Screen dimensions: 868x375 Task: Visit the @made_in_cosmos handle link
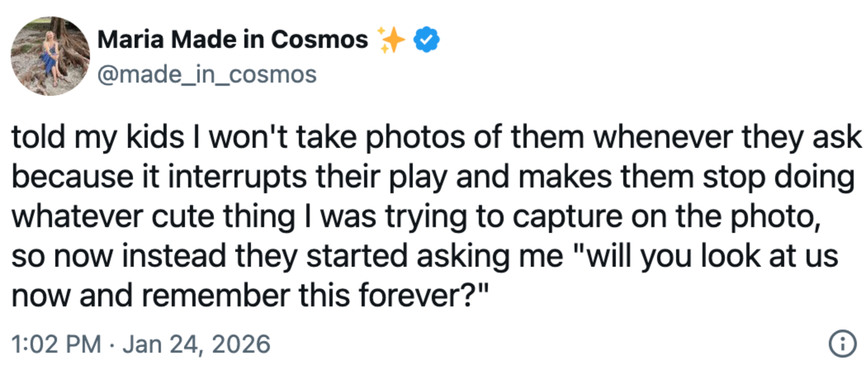pos(207,74)
